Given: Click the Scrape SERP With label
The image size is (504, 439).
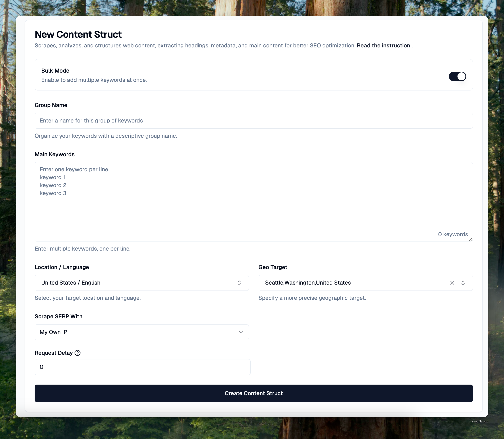Looking at the screenshot, I should [58, 316].
